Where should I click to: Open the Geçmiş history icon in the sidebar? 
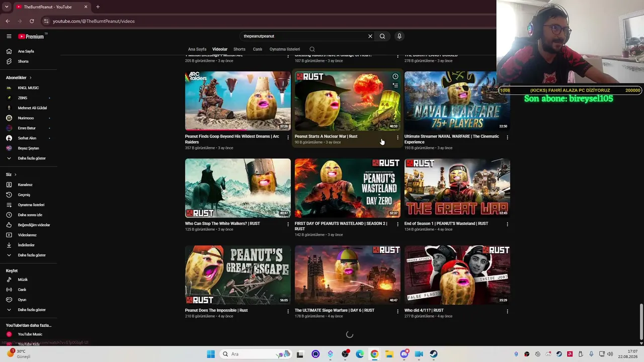point(9,195)
